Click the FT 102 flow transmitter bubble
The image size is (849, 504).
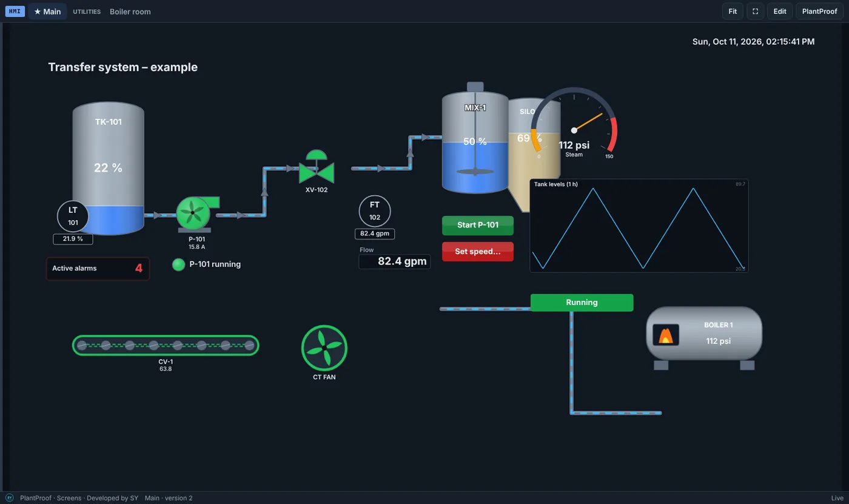pyautogui.click(x=375, y=211)
